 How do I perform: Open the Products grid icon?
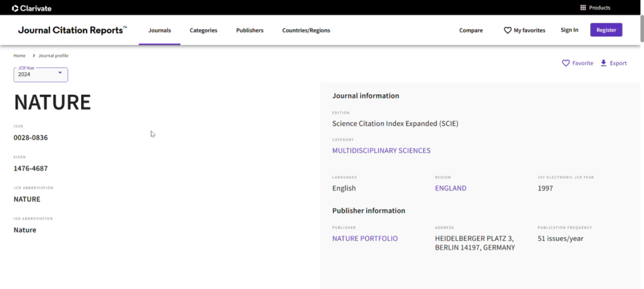[583, 8]
